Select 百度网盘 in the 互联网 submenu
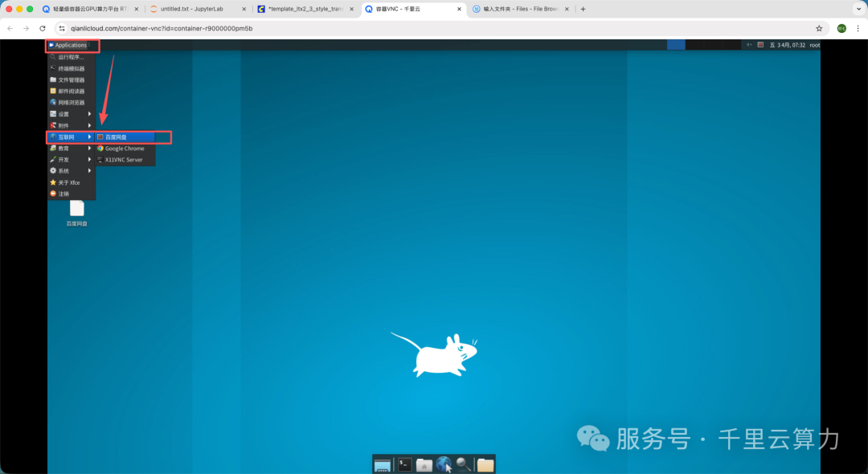This screenshot has height=474, width=868. click(125, 137)
